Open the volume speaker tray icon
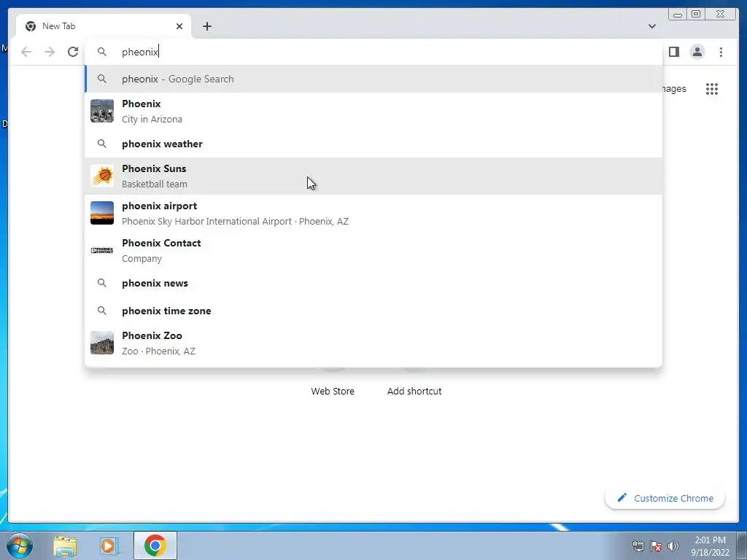The height and width of the screenshot is (560, 747). click(673, 546)
